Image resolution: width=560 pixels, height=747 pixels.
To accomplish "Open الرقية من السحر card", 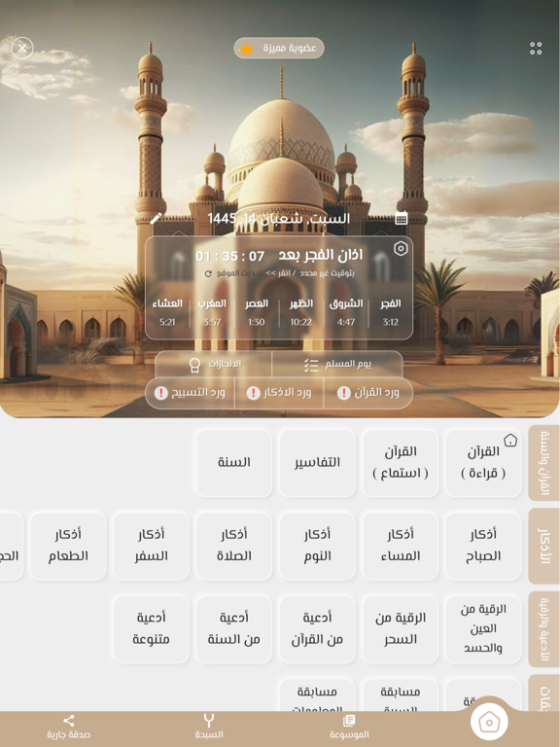I will 401,629.
